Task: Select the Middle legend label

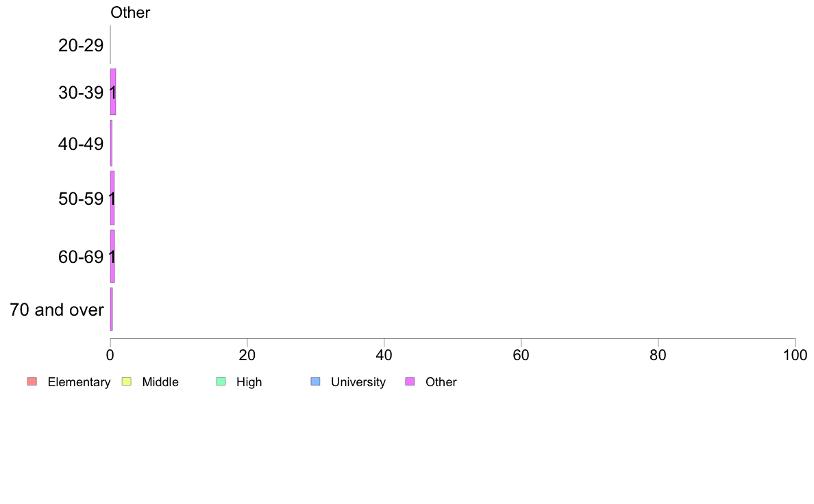Action: tap(160, 382)
